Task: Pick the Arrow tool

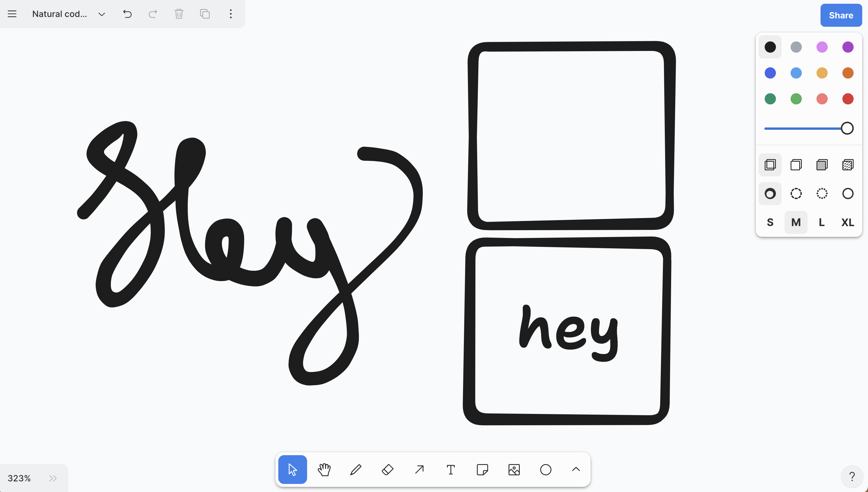Action: click(419, 469)
